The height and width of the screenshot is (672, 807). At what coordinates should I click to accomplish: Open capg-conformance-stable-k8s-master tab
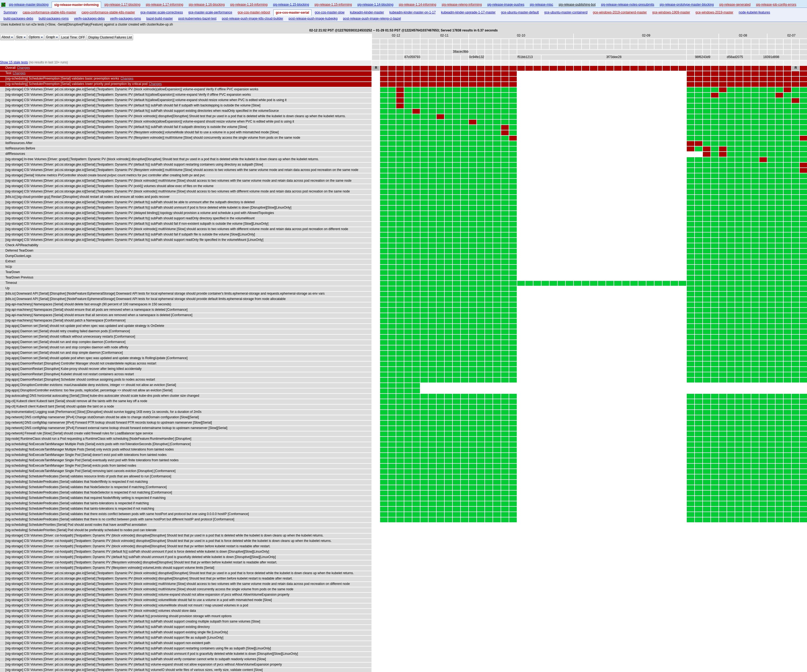[108, 12]
